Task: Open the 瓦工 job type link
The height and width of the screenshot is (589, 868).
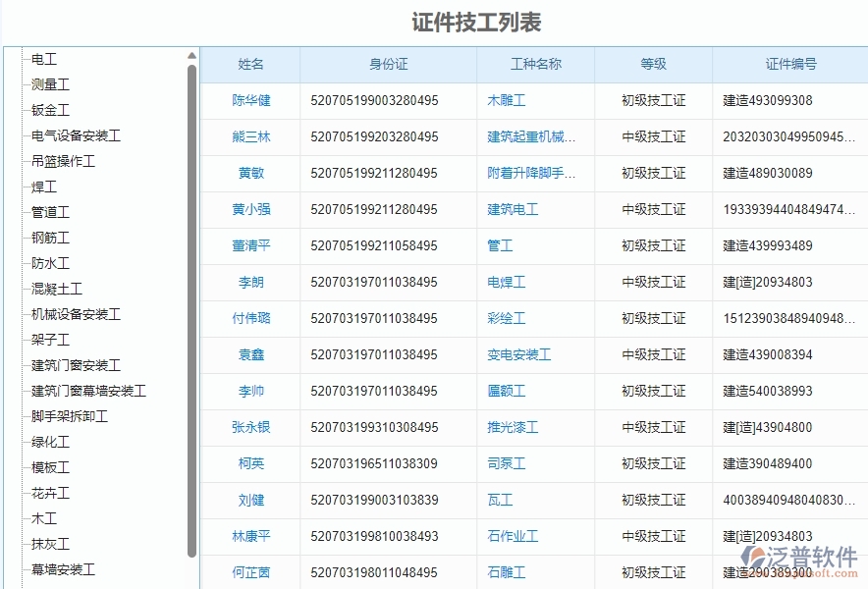Action: click(x=499, y=500)
